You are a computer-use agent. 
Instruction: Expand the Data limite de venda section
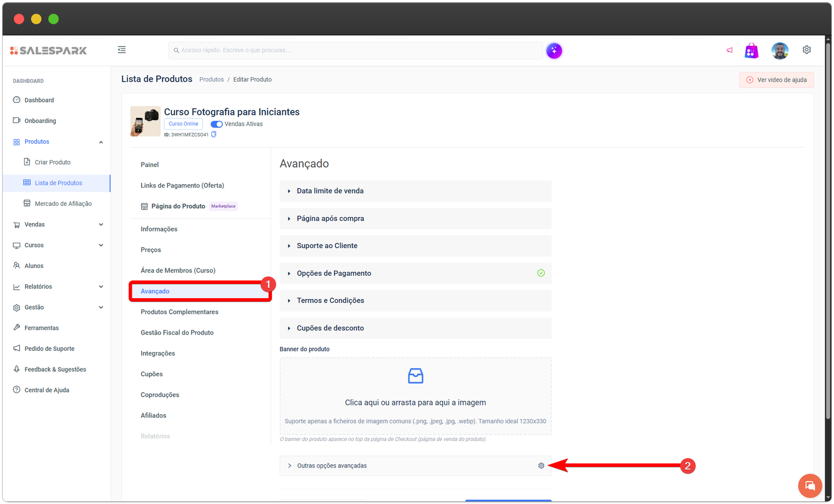click(415, 191)
